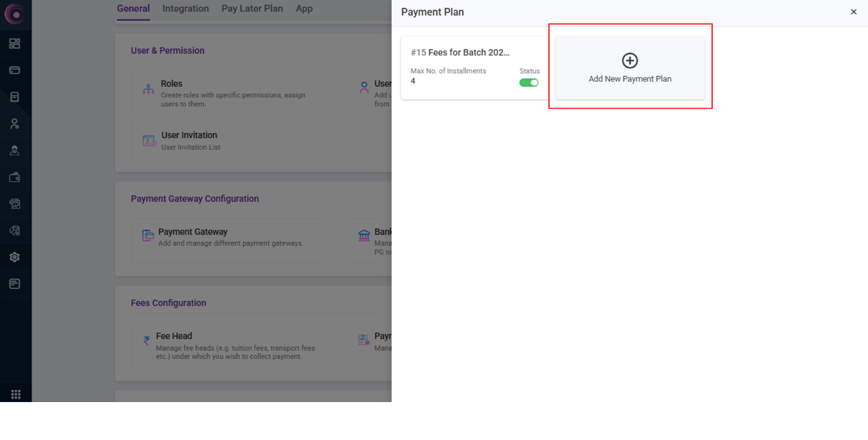Switch to the Integration tab
This screenshot has width=868, height=440.
point(185,9)
